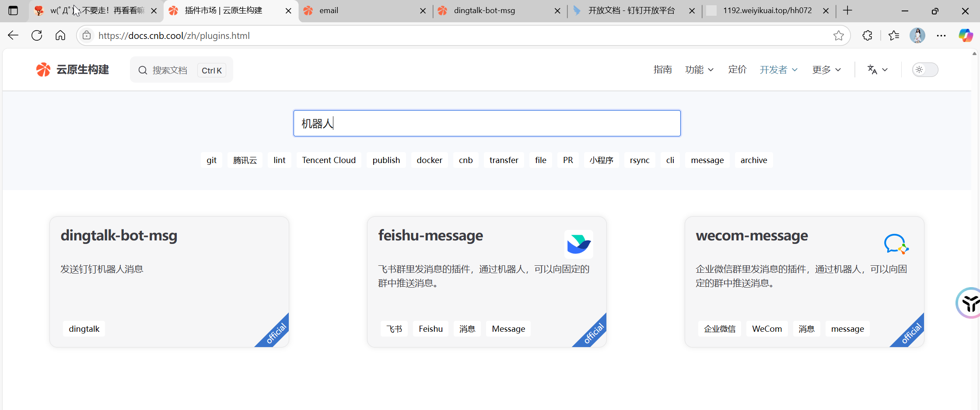980x410 pixels.
Task: Expand the 更多 dropdown menu
Action: 826,69
